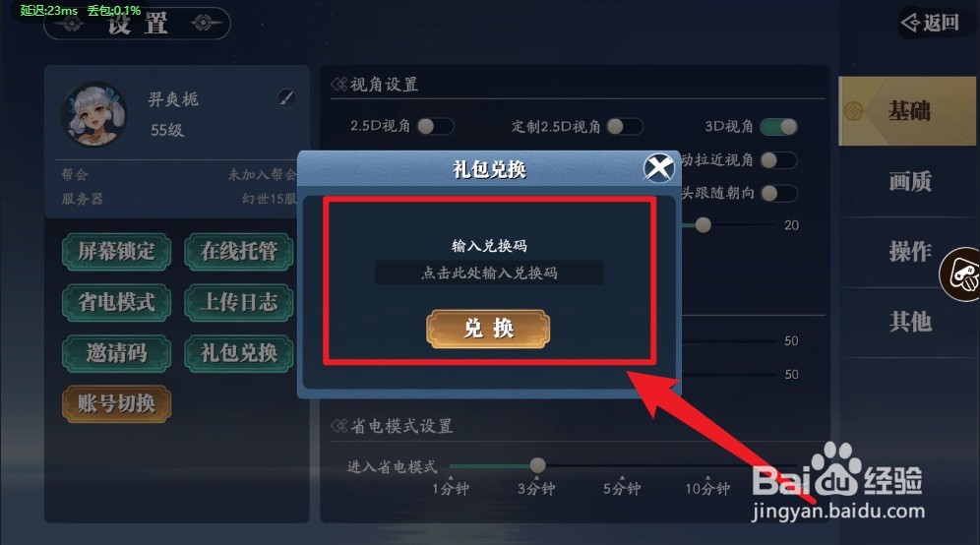Click the player avatar portrait
Screen dimensions: 980x545
[x=95, y=115]
